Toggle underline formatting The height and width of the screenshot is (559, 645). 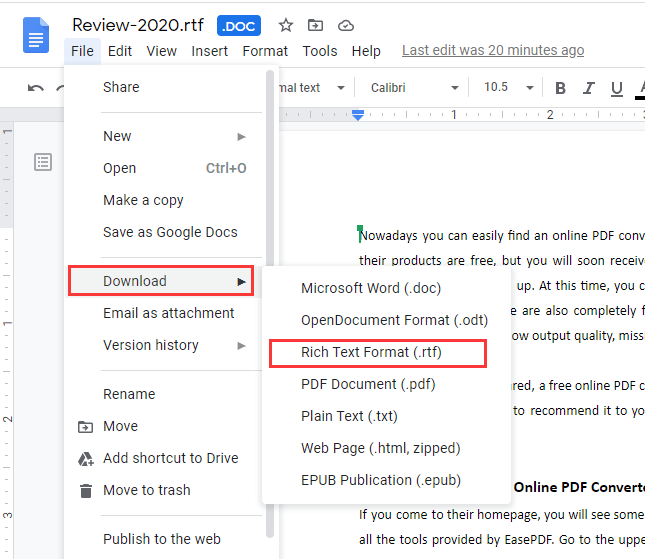tap(616, 88)
